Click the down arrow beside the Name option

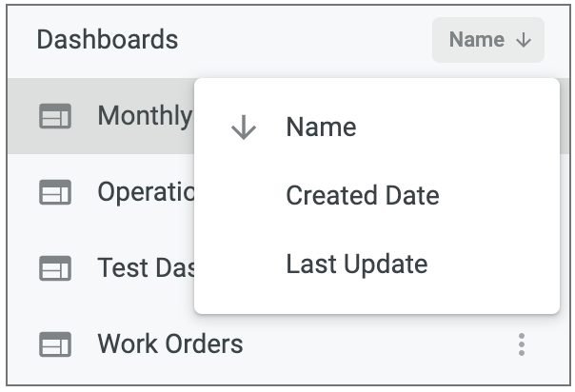(x=244, y=127)
